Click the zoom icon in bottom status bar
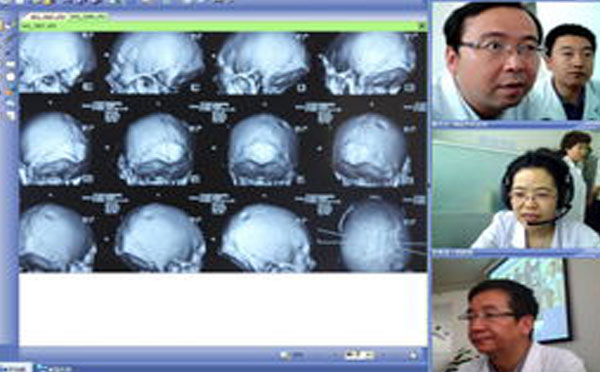 pos(285,356)
